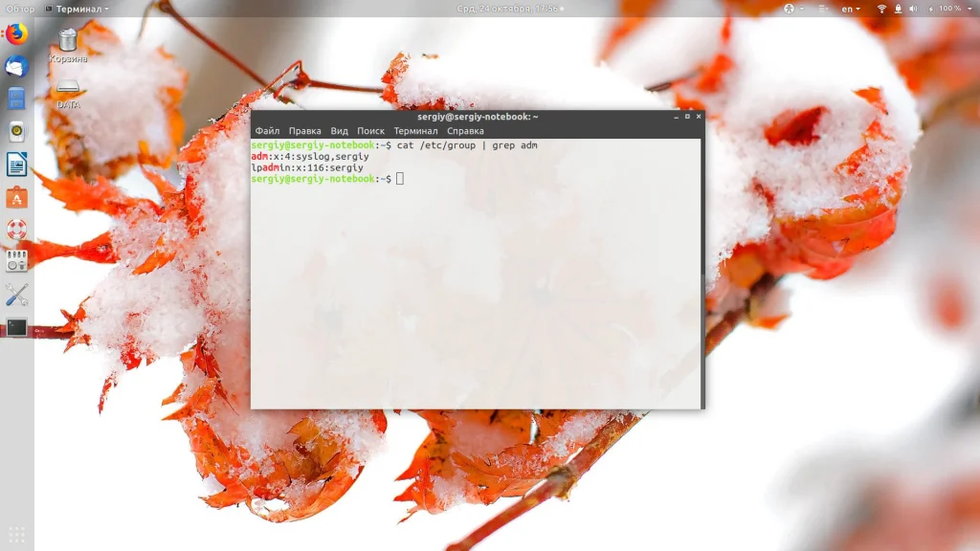Open the Файл menu

[x=267, y=130]
